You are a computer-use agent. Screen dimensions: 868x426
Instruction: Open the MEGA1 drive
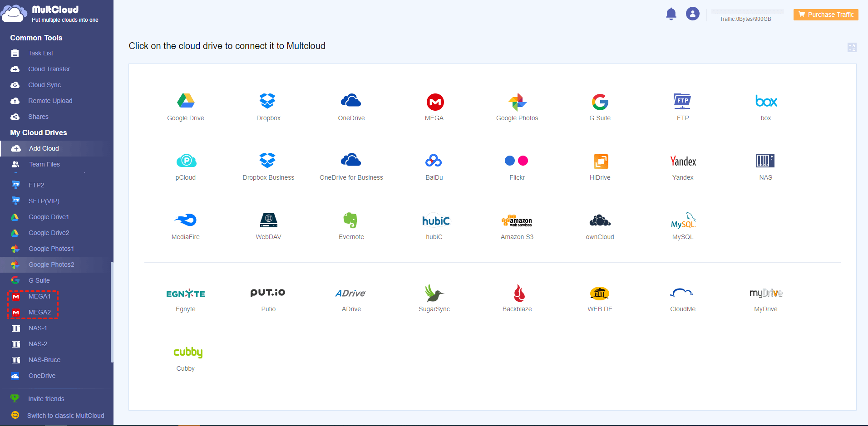[x=39, y=296]
